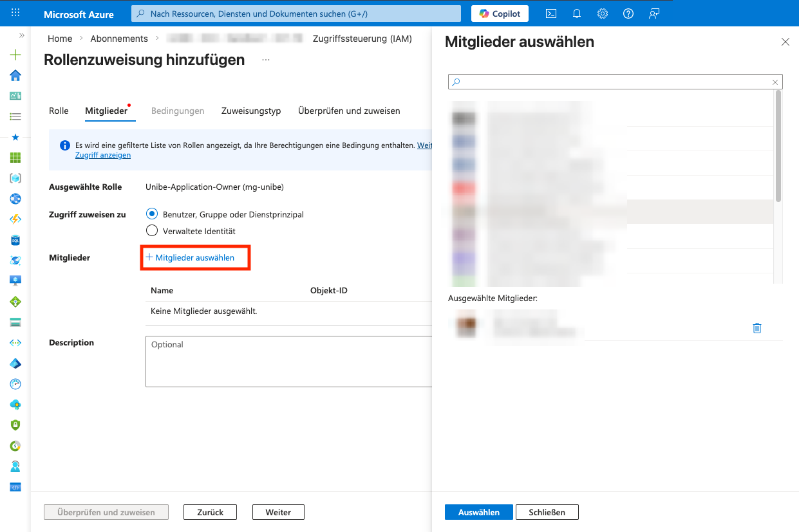Open the notifications bell
Screen dimensions: 799x532
click(x=577, y=14)
